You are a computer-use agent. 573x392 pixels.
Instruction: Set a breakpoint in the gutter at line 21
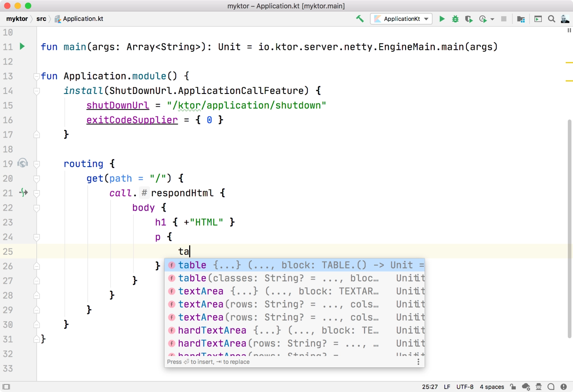click(x=22, y=193)
